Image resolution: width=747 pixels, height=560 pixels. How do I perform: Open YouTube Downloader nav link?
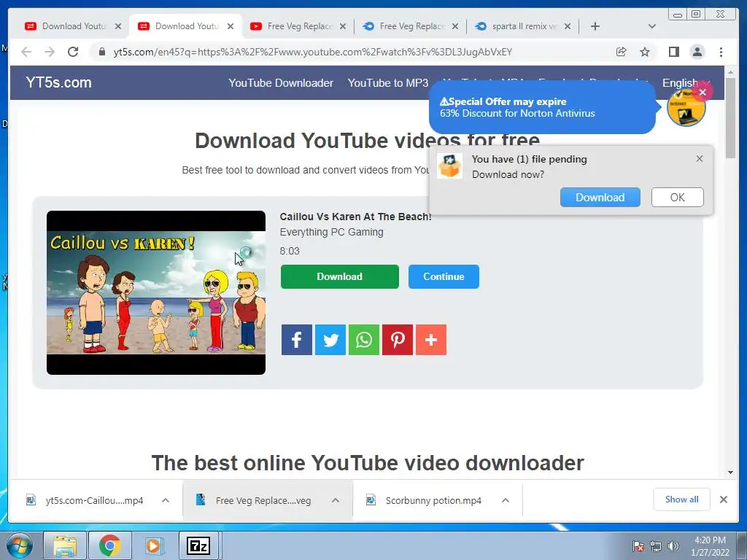coord(281,83)
